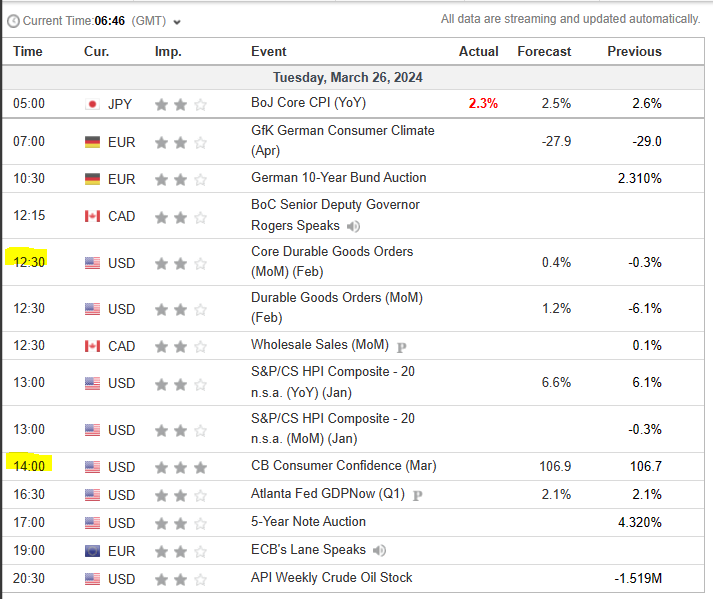The image size is (713, 599).
Task: Click the clock icon beside Current Time
Action: 12,21
